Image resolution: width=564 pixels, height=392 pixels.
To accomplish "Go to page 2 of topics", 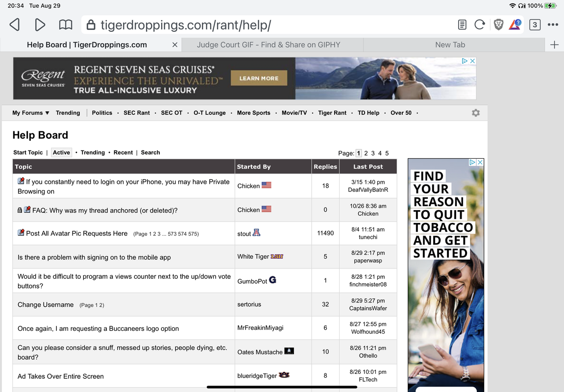I will tap(366, 153).
